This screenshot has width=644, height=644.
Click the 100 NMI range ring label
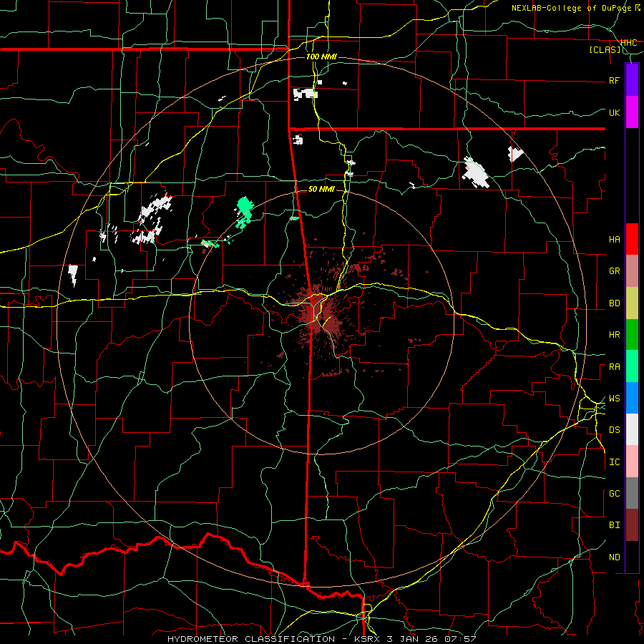coord(321,57)
